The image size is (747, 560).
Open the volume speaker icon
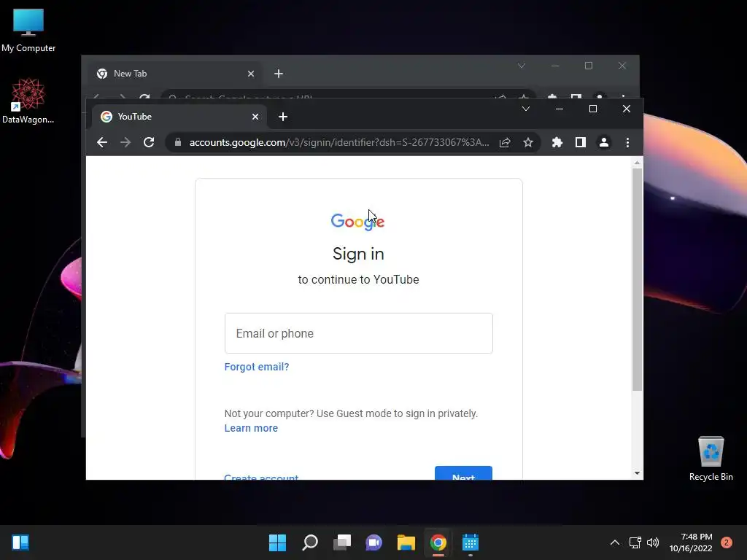pyautogui.click(x=653, y=542)
